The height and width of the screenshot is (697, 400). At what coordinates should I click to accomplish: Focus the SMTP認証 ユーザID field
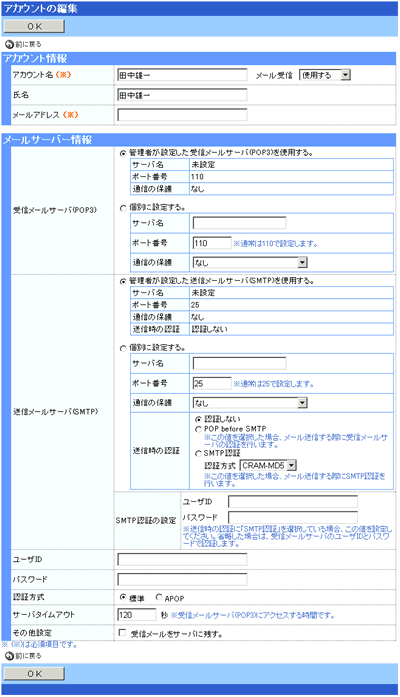pos(293,502)
